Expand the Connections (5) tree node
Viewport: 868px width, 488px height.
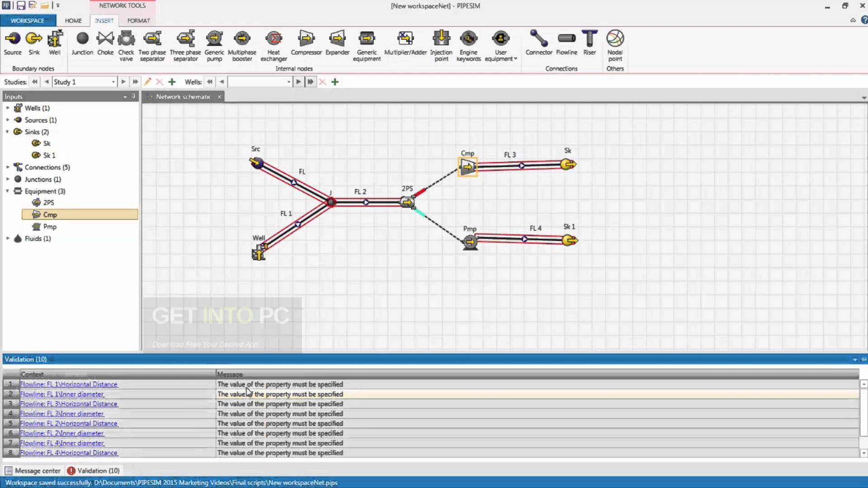tap(8, 167)
